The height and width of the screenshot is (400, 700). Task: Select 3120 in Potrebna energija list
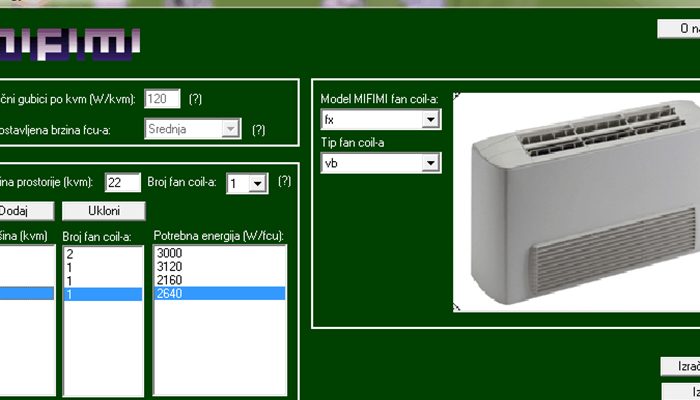coord(169,268)
